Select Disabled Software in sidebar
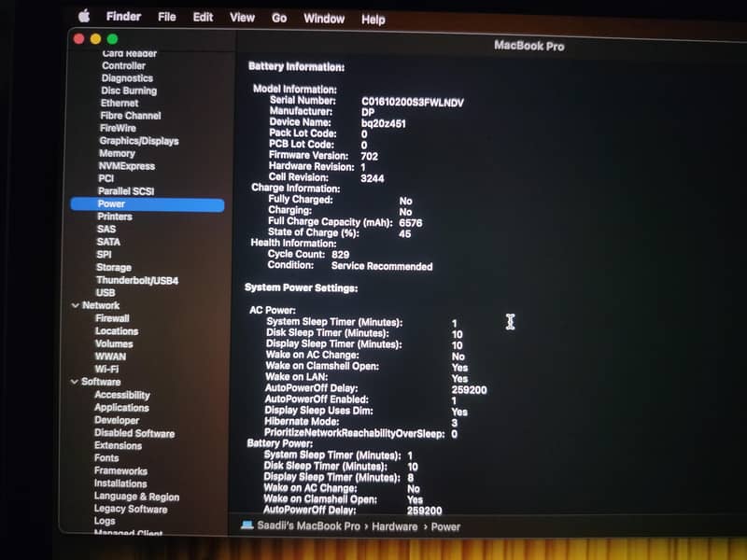747x560 pixels. [x=134, y=433]
